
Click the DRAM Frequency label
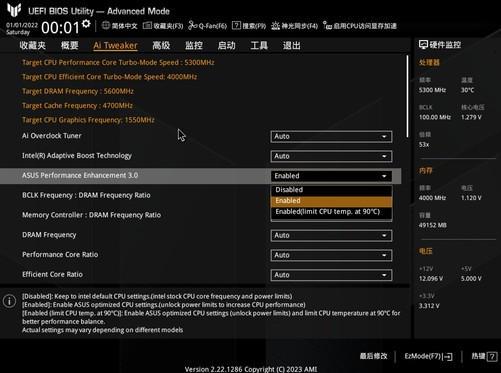[49, 235]
